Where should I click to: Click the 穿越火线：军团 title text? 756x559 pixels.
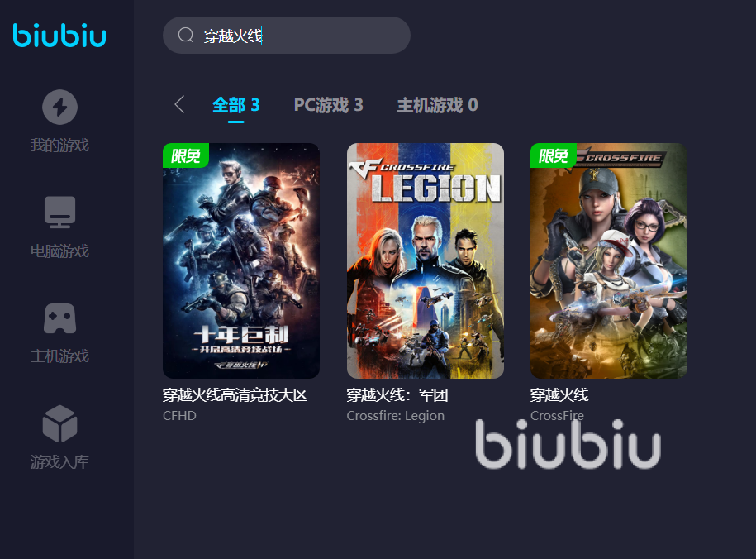click(x=397, y=395)
